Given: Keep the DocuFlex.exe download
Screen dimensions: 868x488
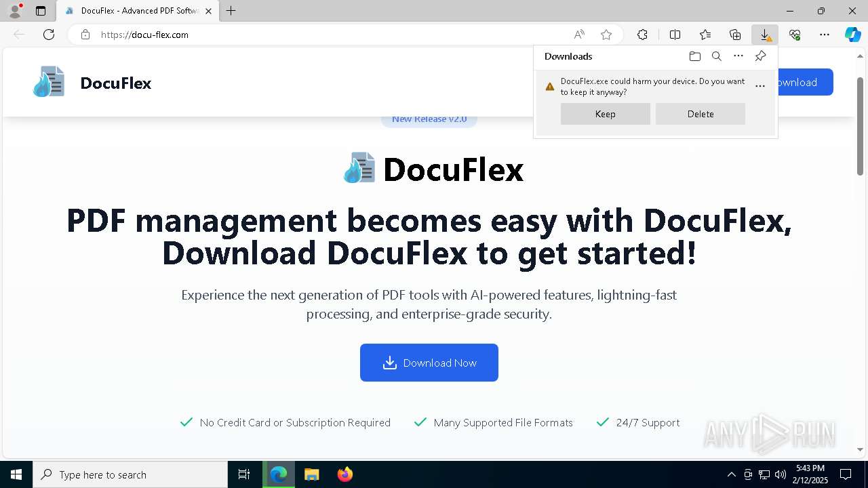Looking at the screenshot, I should coord(606,114).
